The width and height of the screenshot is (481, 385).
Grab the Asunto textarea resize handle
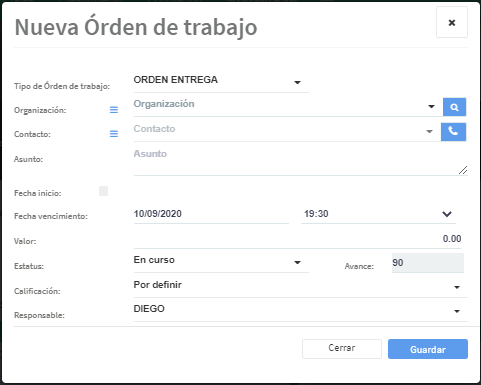[x=463, y=170]
